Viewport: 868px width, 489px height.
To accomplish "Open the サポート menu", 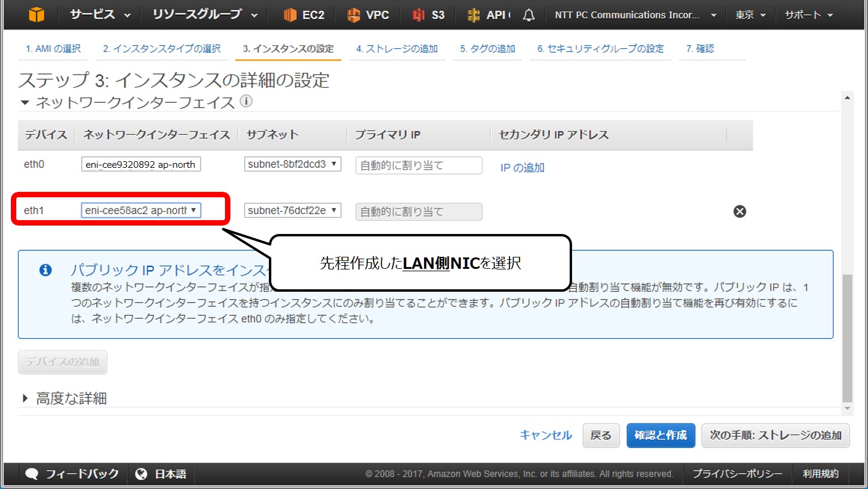I will [x=808, y=15].
